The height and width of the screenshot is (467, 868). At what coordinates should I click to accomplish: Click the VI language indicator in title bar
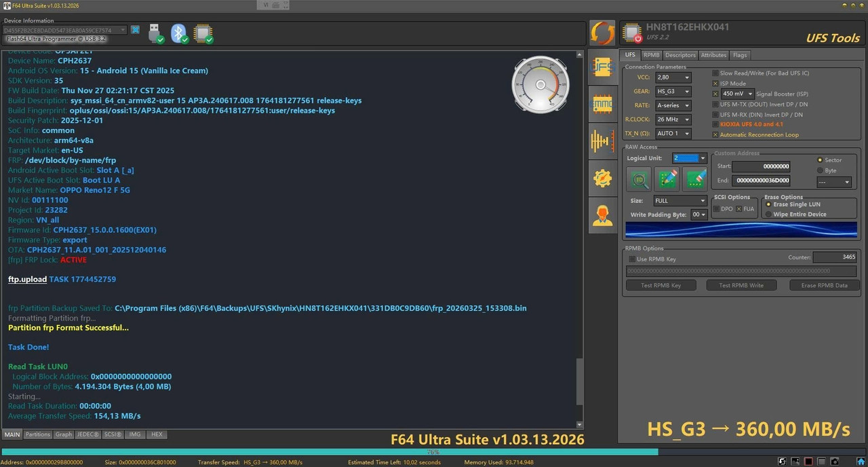click(x=264, y=5)
